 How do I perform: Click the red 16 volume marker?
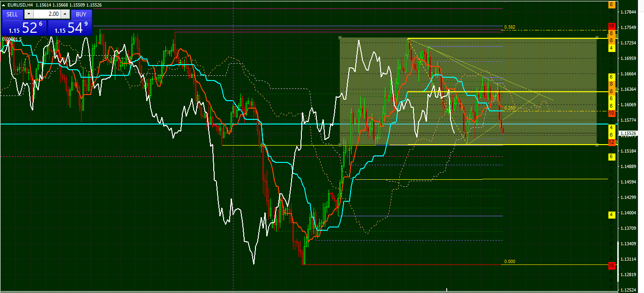tap(612, 26)
